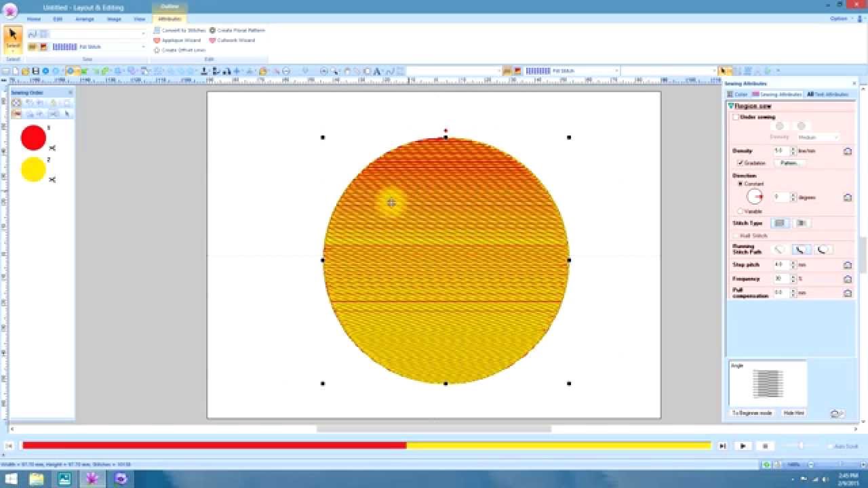Open the Option dropdown at top right

coord(841,19)
